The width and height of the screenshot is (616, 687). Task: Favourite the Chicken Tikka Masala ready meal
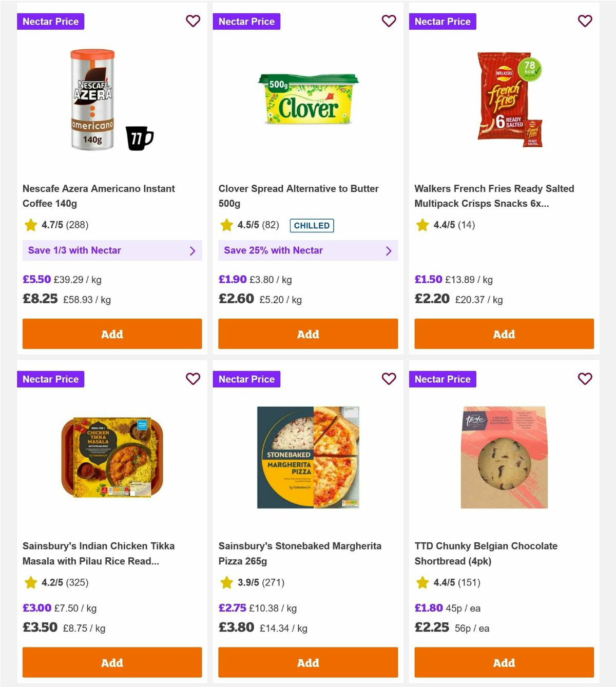(x=193, y=379)
